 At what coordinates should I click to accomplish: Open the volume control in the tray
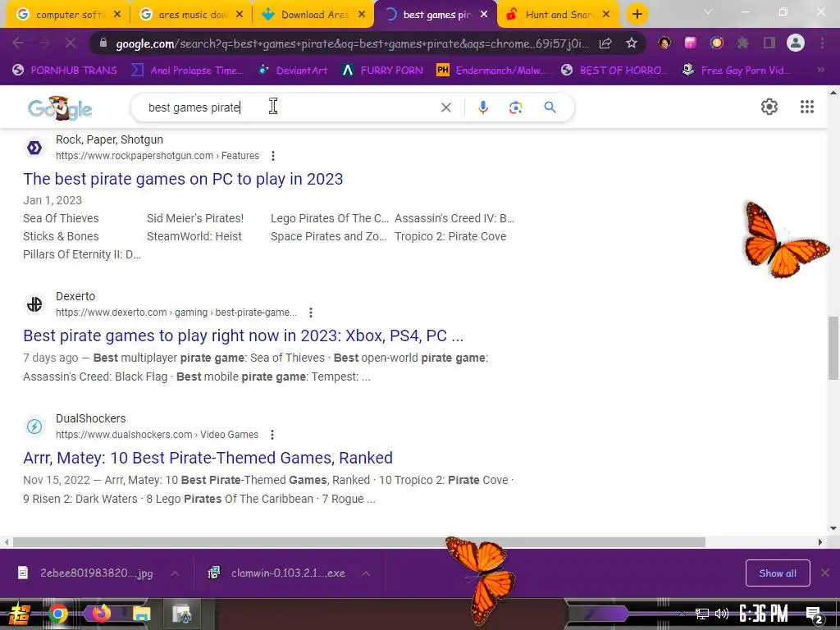click(x=722, y=614)
